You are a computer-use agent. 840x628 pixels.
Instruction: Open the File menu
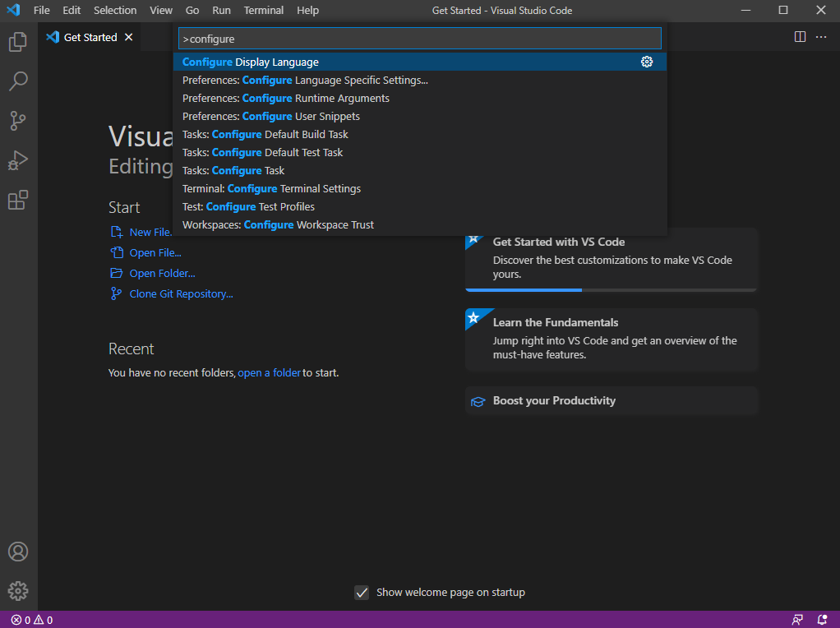point(41,10)
